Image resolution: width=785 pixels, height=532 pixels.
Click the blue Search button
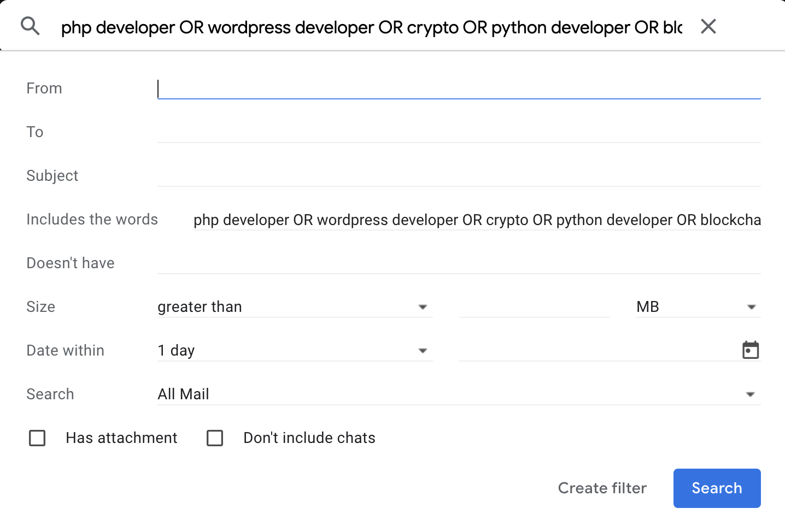(717, 488)
